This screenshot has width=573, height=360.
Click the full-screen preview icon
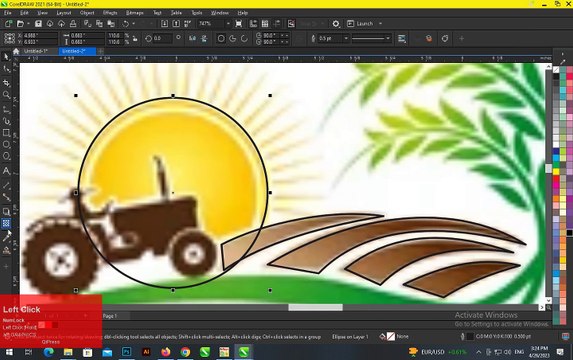pyautogui.click(x=239, y=24)
